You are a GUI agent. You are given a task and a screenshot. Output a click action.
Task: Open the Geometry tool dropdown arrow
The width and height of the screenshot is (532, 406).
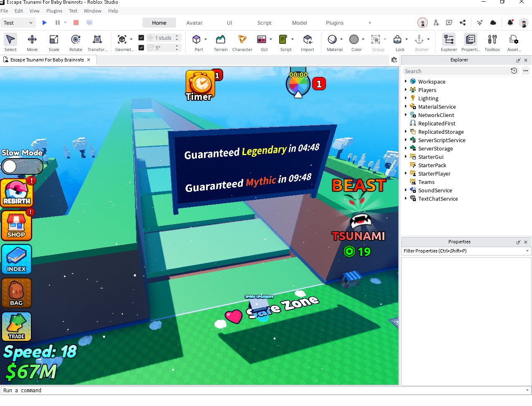131,39
